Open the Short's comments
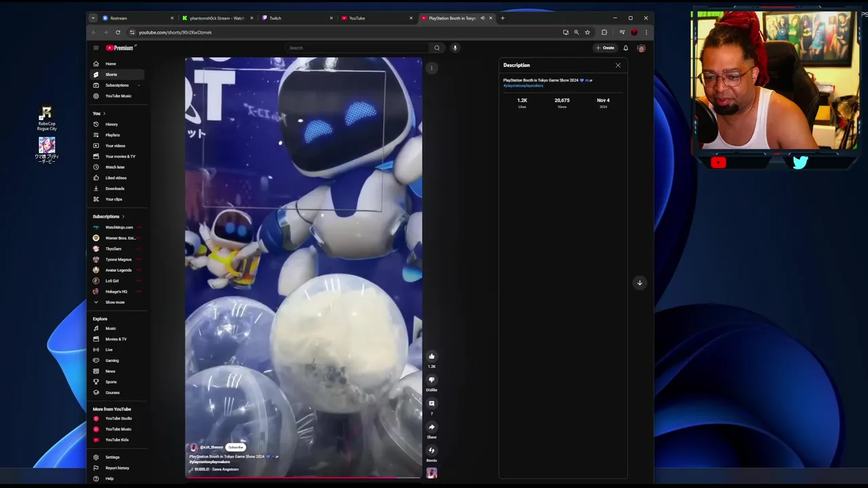The width and height of the screenshot is (868, 488). click(x=431, y=404)
